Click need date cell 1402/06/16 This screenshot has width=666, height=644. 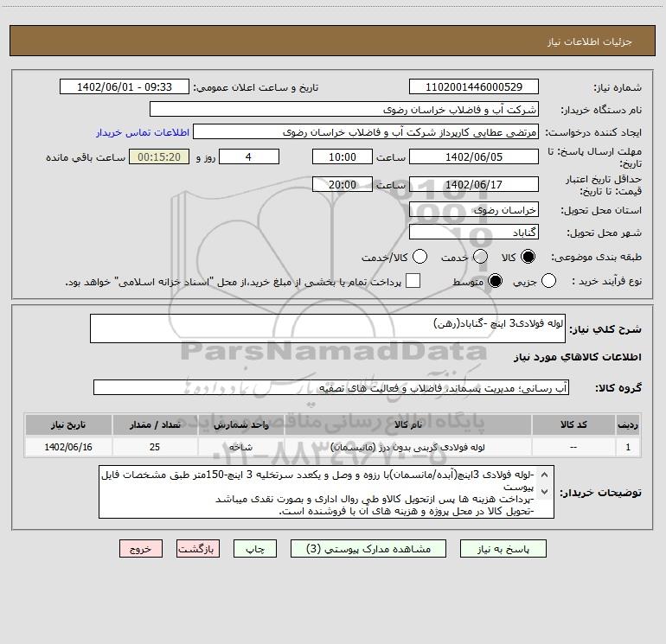[x=68, y=447]
